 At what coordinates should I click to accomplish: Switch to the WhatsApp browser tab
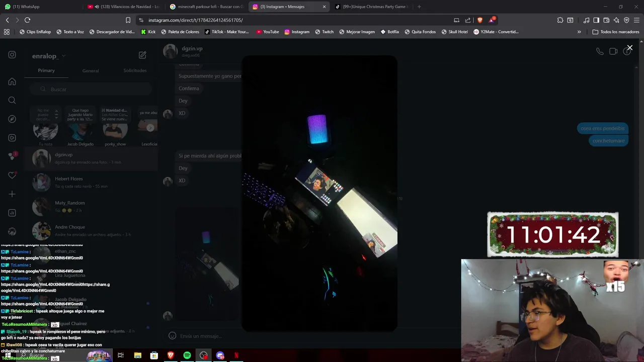[40, 7]
